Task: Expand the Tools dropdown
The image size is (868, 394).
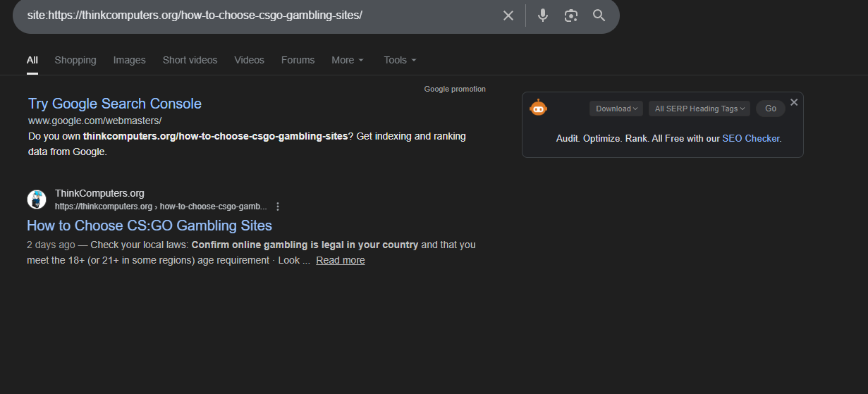Action: (400, 60)
